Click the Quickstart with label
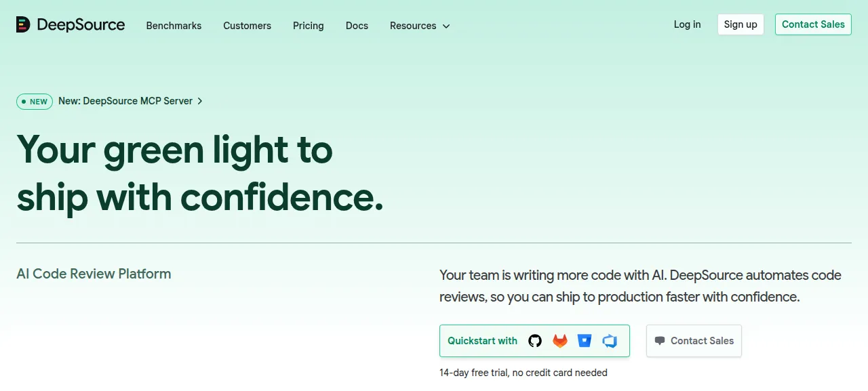The width and height of the screenshot is (868, 391). coord(482,341)
